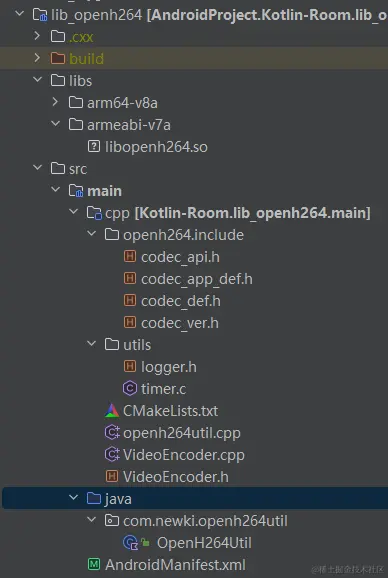Select the OpenH264Util Kotlin class icon
The image size is (388, 578).
click(130, 543)
